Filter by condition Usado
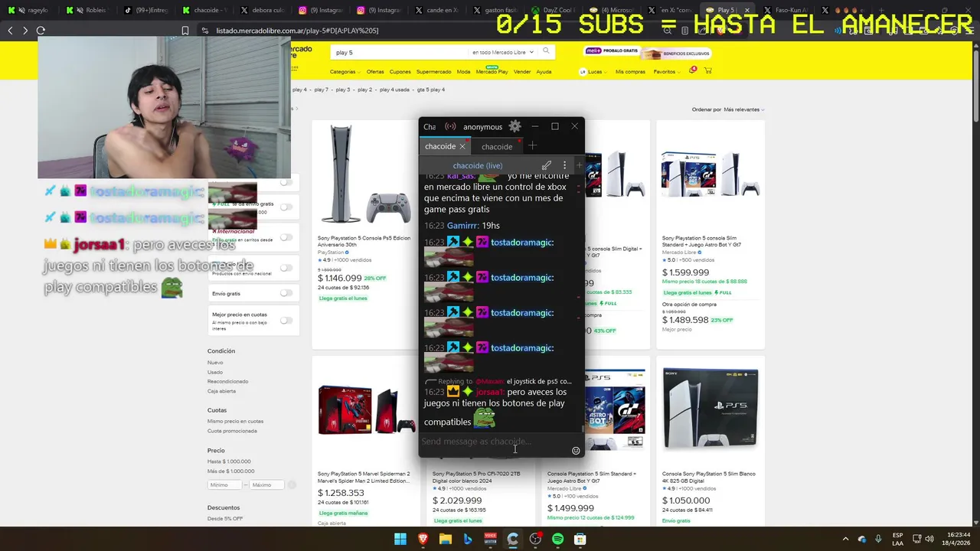Screen dimensions: 980x551 pos(215,372)
